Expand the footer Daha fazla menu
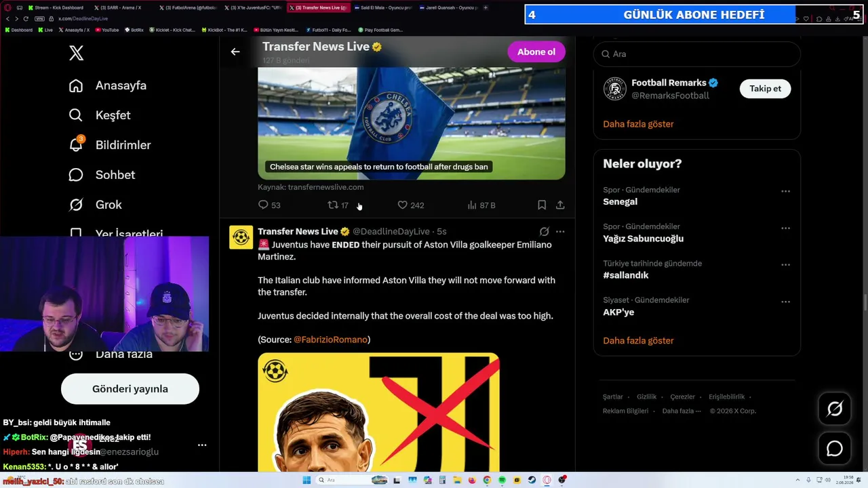 pos(682,411)
